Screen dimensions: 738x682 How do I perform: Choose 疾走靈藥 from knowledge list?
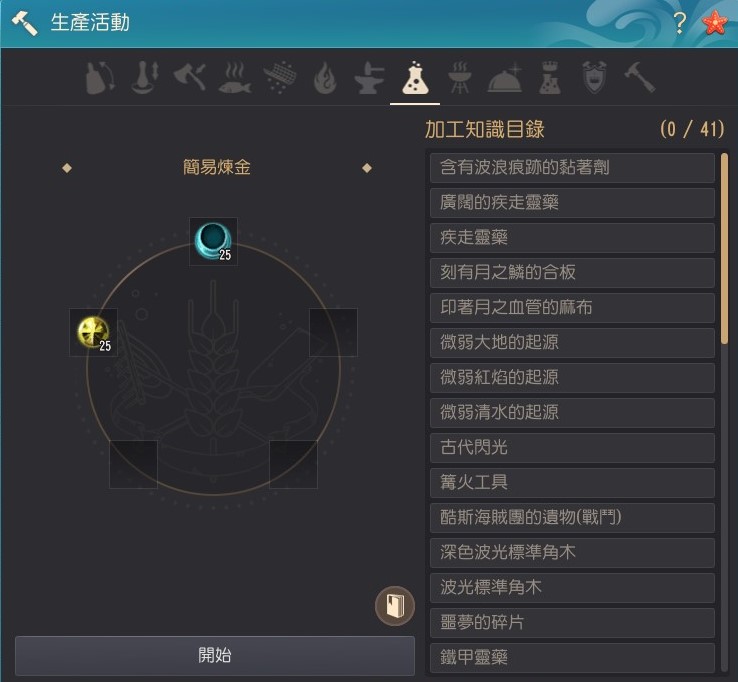[572, 238]
